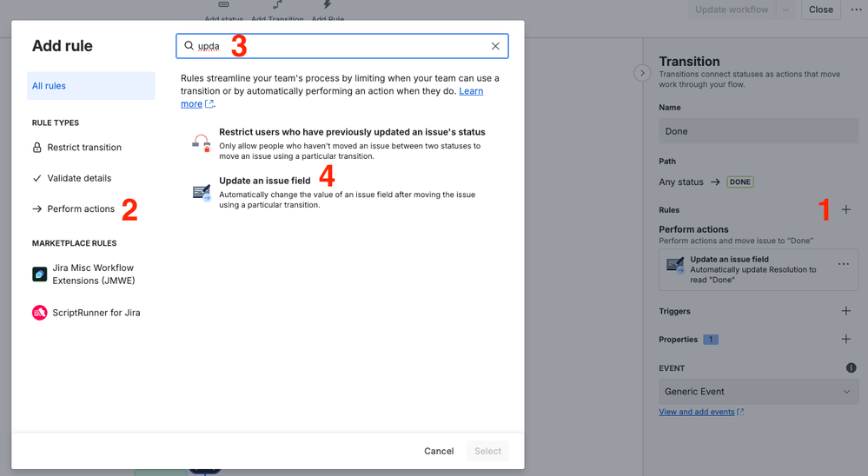The image size is (868, 476).
Task: Expand Update workflow dropdown arrow
Action: click(785, 10)
